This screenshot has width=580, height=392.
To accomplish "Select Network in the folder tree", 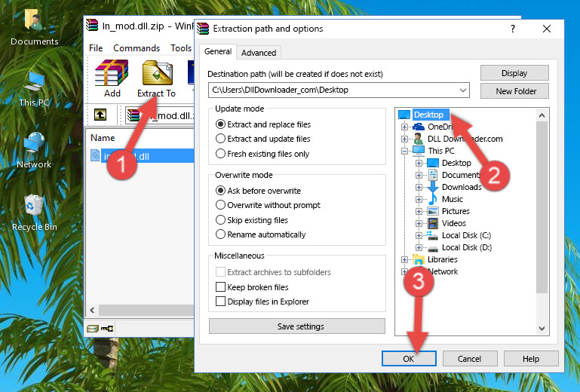I will [443, 272].
